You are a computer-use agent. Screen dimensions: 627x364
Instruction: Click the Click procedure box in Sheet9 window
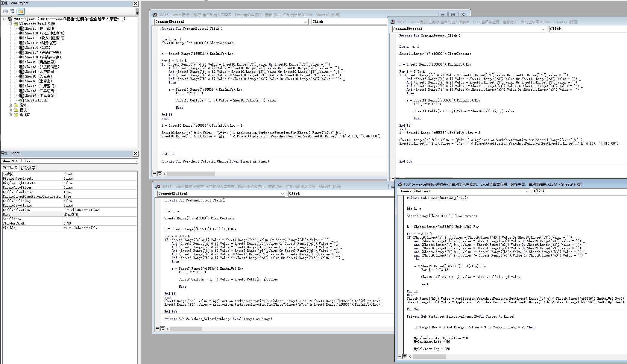coord(580,191)
